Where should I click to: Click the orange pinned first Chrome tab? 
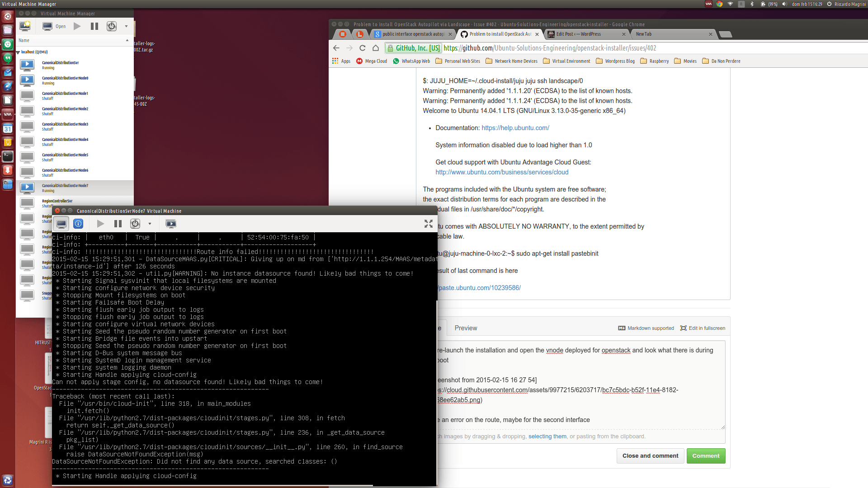click(x=343, y=34)
